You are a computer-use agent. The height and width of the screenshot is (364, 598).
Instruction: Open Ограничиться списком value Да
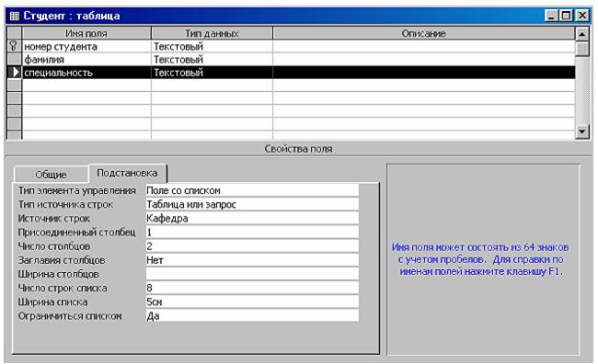252,315
